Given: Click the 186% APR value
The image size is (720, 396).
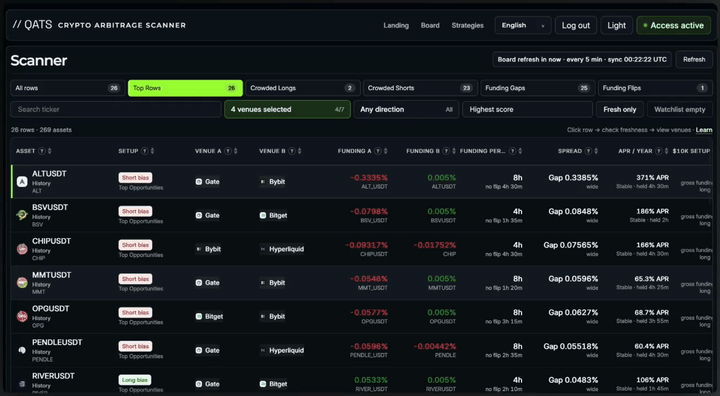Looking at the screenshot, I should pos(652,211).
